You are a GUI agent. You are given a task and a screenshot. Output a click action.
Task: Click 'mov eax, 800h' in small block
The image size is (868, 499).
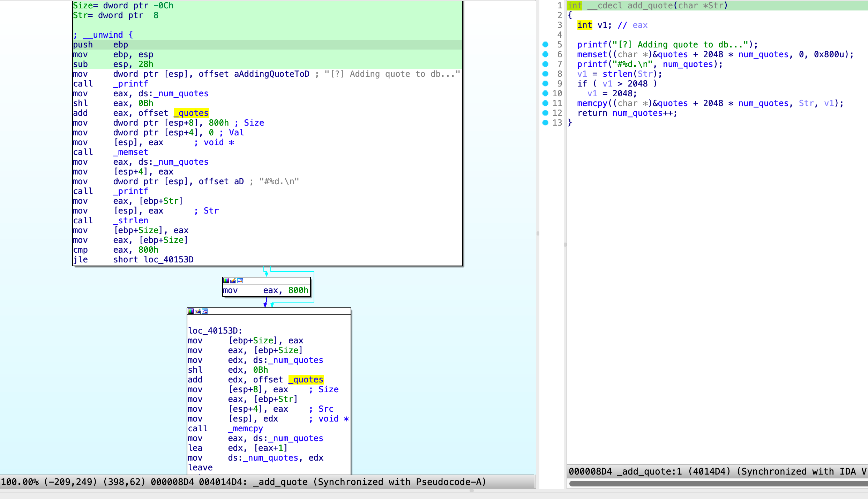[266, 290]
